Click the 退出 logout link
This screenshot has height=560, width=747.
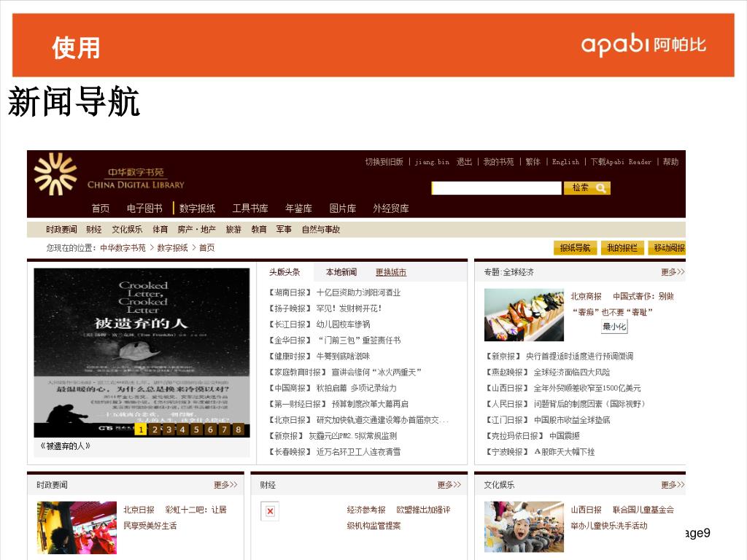pyautogui.click(x=464, y=162)
